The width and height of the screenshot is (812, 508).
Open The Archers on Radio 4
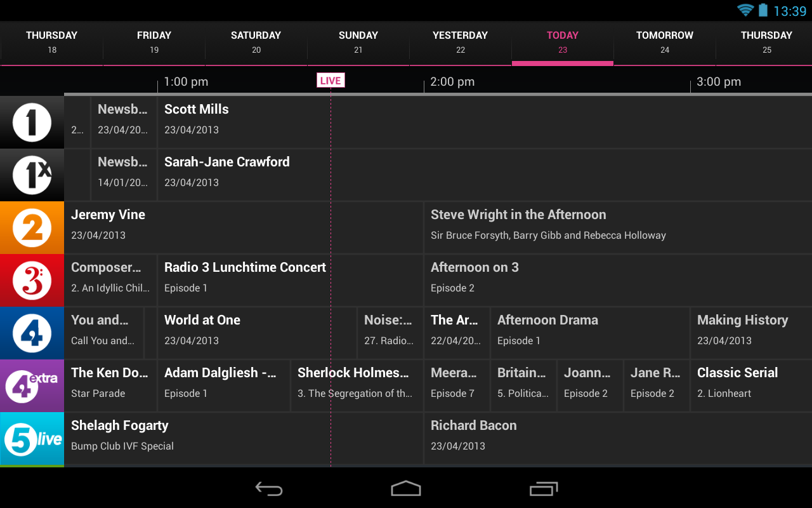tap(457, 333)
